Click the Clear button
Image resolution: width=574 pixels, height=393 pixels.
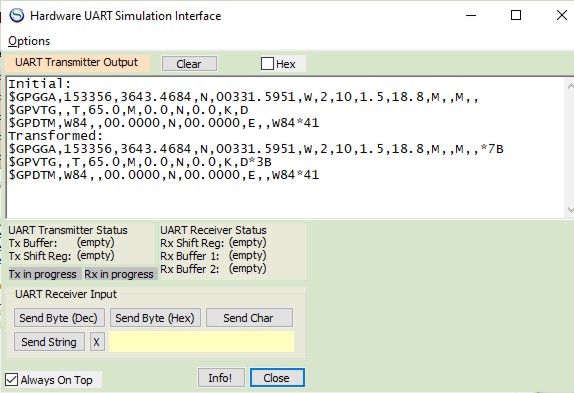click(x=189, y=64)
